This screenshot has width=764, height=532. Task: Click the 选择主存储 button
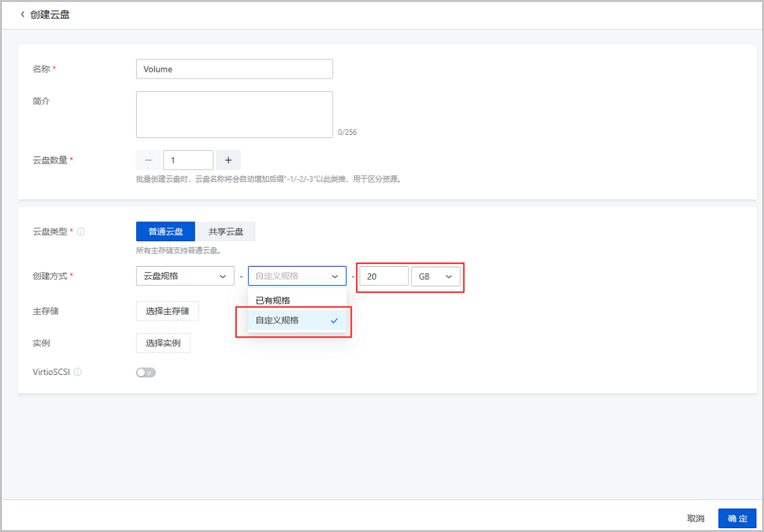point(167,311)
